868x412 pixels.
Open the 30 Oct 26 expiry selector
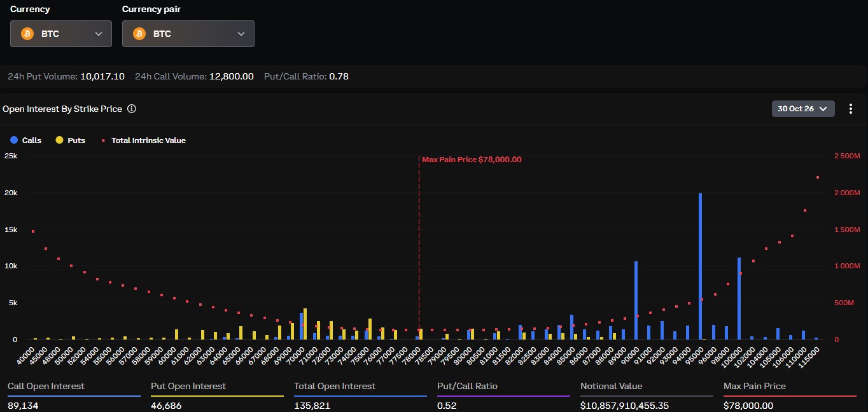tap(803, 109)
